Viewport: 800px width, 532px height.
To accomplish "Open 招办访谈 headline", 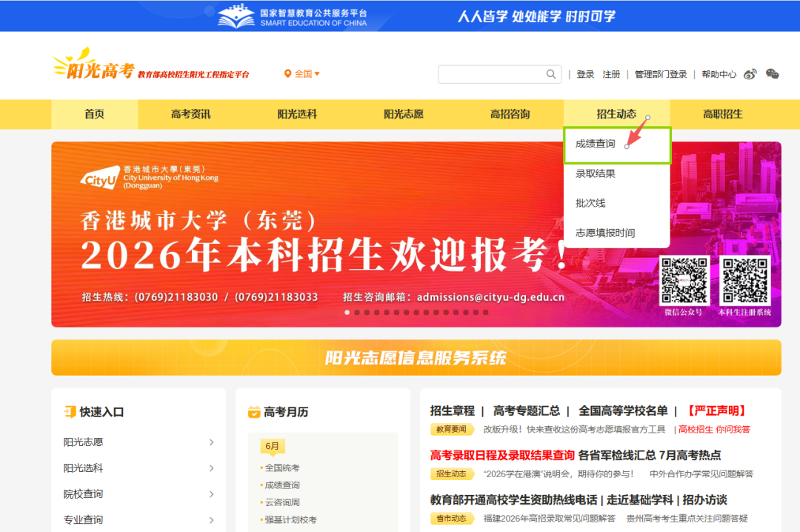I will 704,499.
